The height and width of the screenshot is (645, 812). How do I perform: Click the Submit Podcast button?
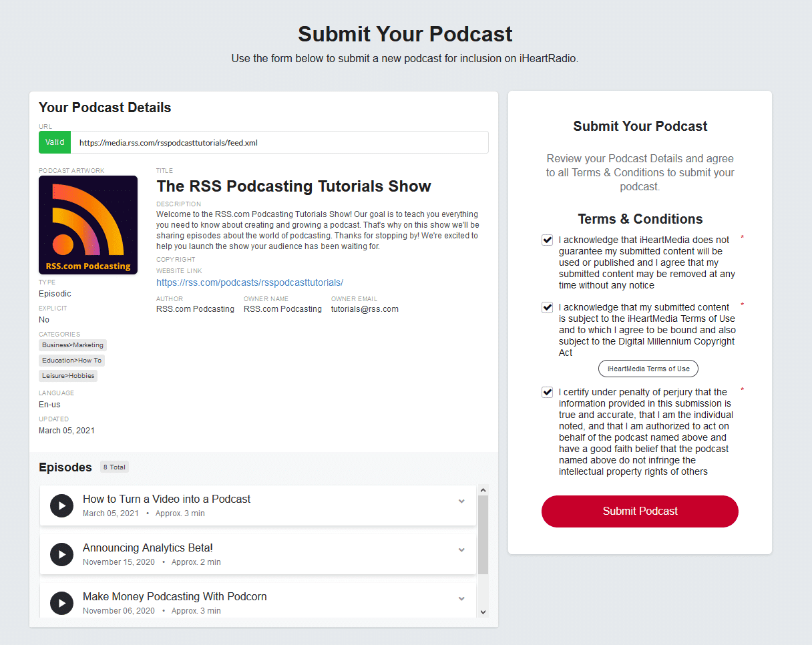pos(640,511)
